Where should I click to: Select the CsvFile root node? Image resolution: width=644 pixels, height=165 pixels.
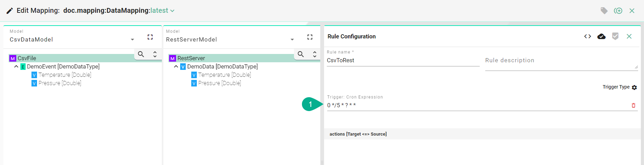27,58
